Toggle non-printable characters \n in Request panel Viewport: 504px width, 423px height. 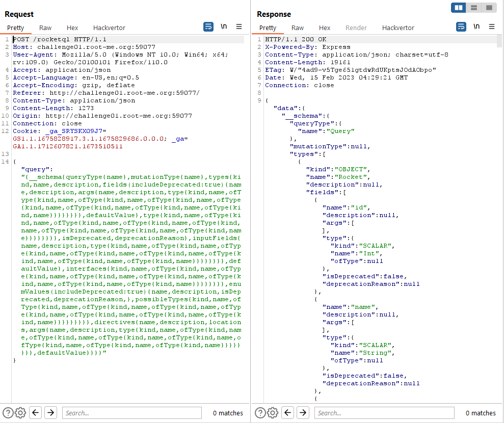224,27
